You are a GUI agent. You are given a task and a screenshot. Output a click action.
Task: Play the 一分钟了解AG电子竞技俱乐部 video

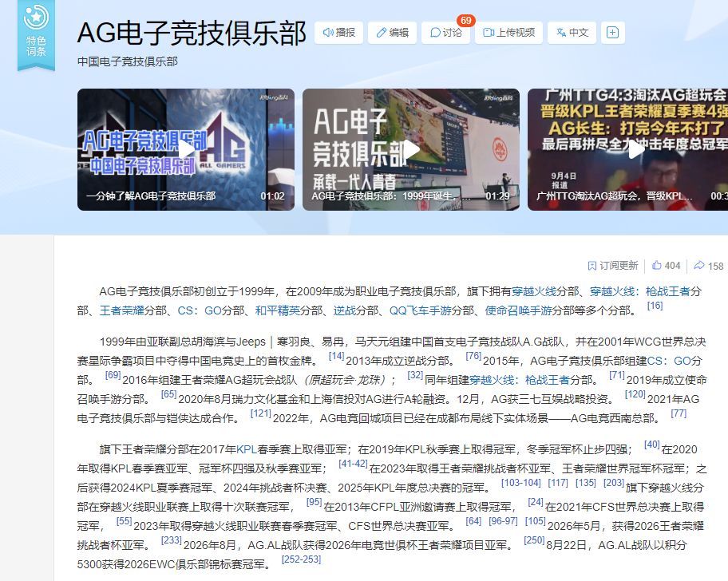(186, 149)
